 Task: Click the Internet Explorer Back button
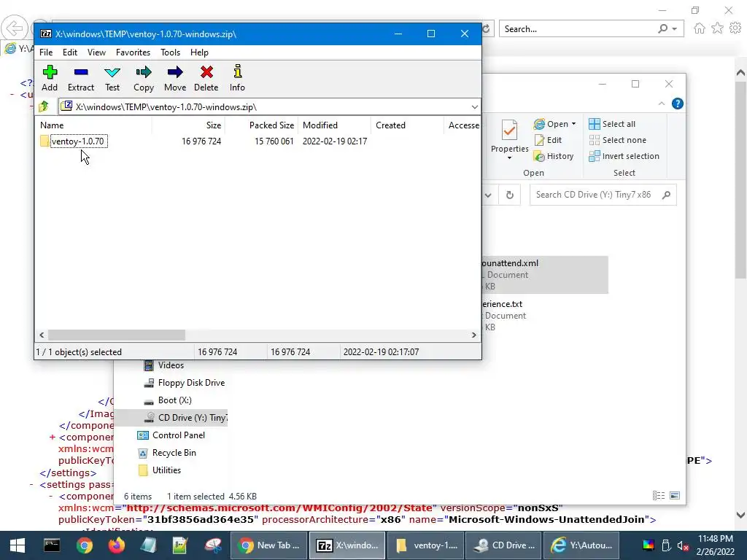point(15,28)
